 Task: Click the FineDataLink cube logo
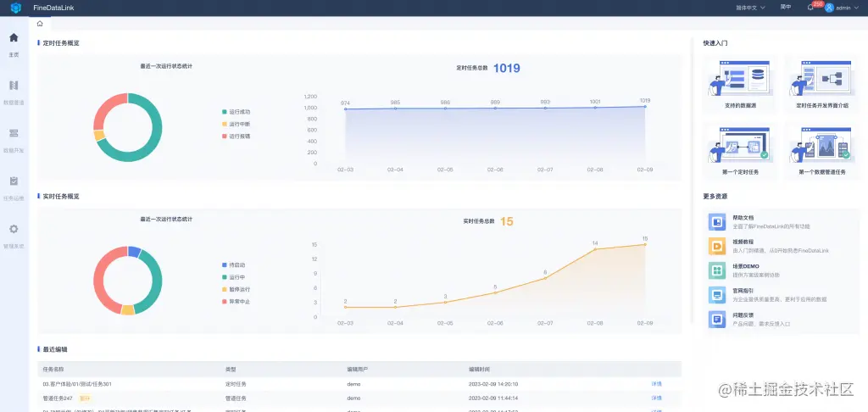coord(15,8)
